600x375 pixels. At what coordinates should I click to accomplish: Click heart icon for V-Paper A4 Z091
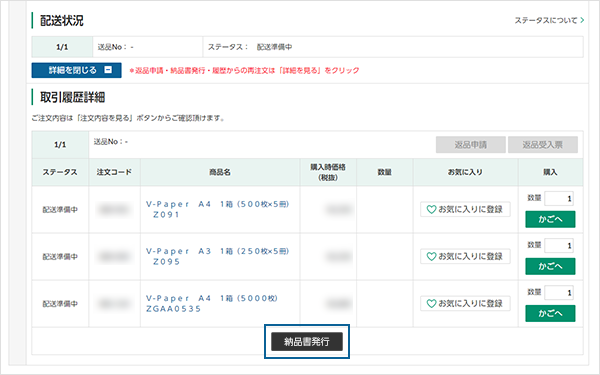click(x=431, y=210)
